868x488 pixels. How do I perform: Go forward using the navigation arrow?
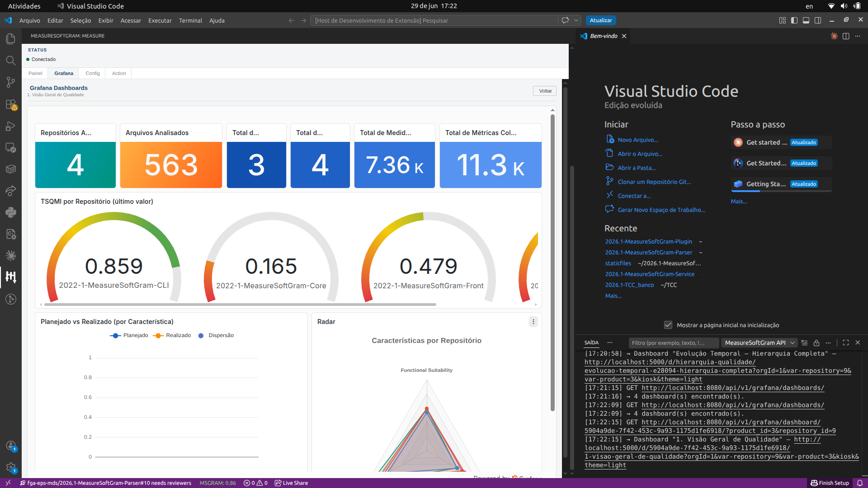coord(303,20)
